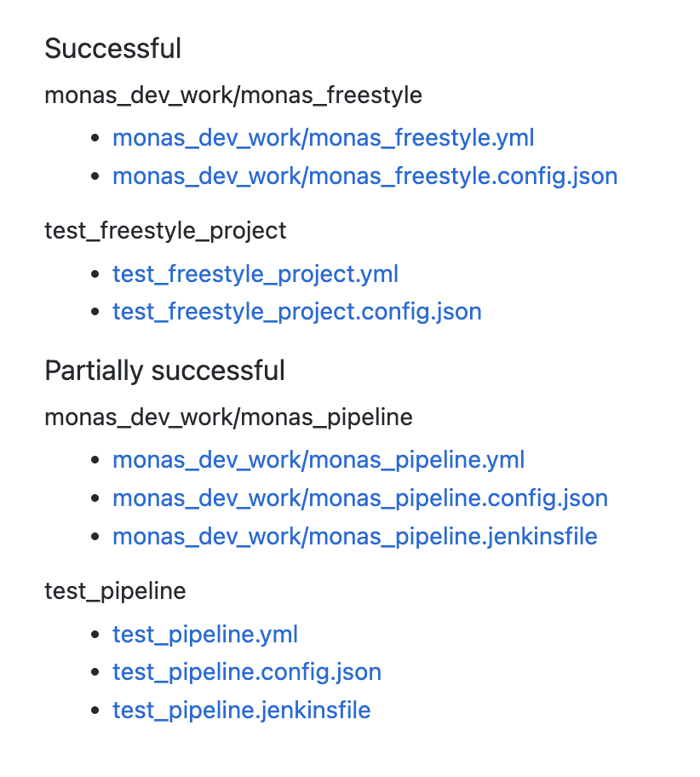The width and height of the screenshot is (700, 777).
Task: Click the bullet beside monas_pipeline.jenkinsfile
Action: 95,537
